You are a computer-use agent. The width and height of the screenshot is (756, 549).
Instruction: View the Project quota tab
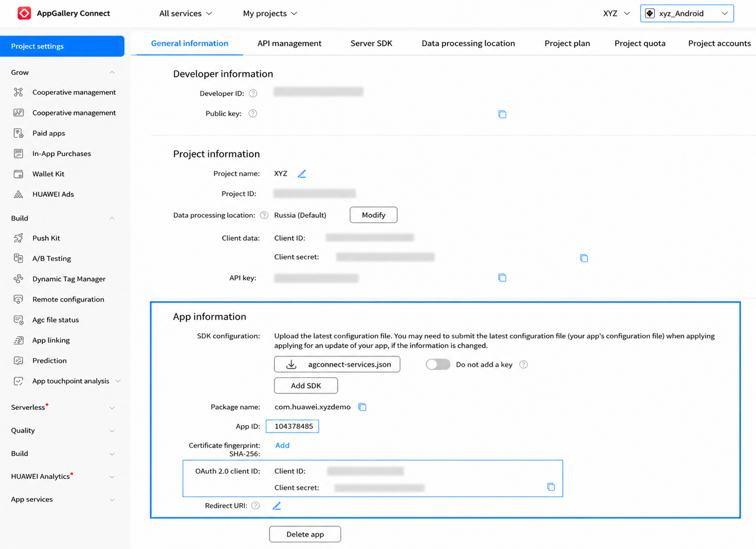point(640,43)
